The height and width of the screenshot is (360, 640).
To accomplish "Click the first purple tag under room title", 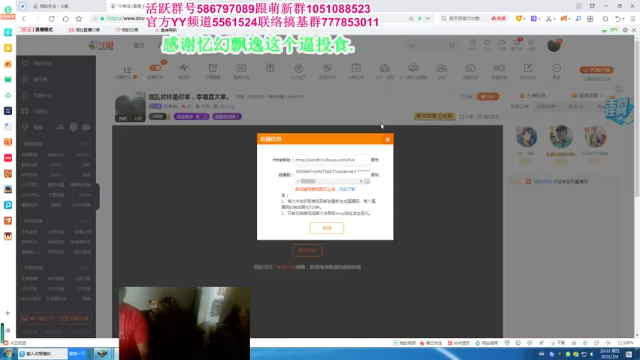I will (x=191, y=117).
